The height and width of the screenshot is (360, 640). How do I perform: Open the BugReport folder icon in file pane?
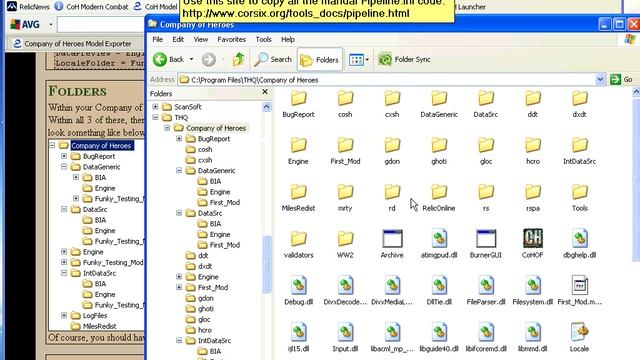click(x=298, y=98)
